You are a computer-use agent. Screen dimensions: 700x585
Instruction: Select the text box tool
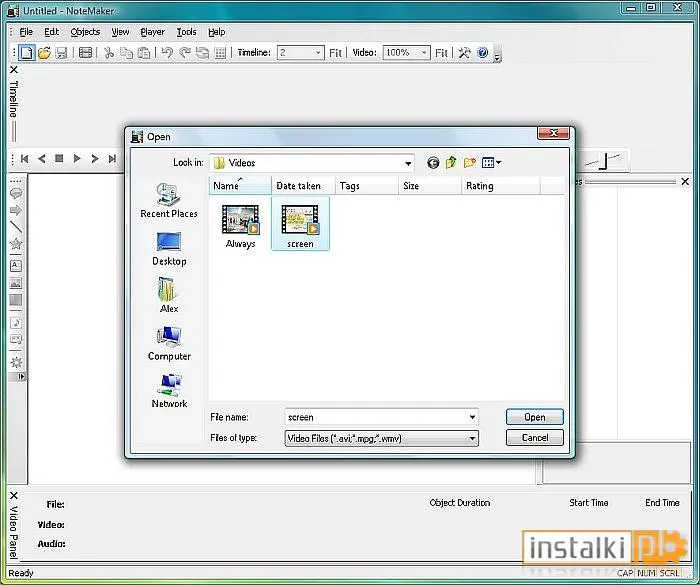pyautogui.click(x=16, y=266)
